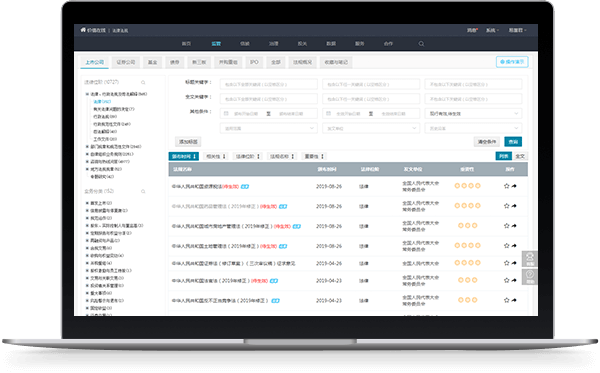The height and width of the screenshot is (373, 600).
Task: Click the 清空条件 button
Action: [x=487, y=142]
